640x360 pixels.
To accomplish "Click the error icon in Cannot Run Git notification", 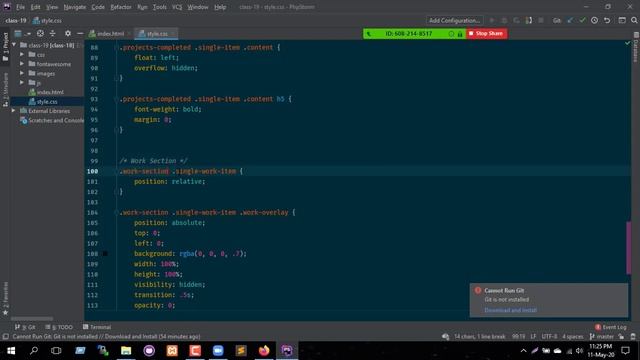I will tap(478, 290).
